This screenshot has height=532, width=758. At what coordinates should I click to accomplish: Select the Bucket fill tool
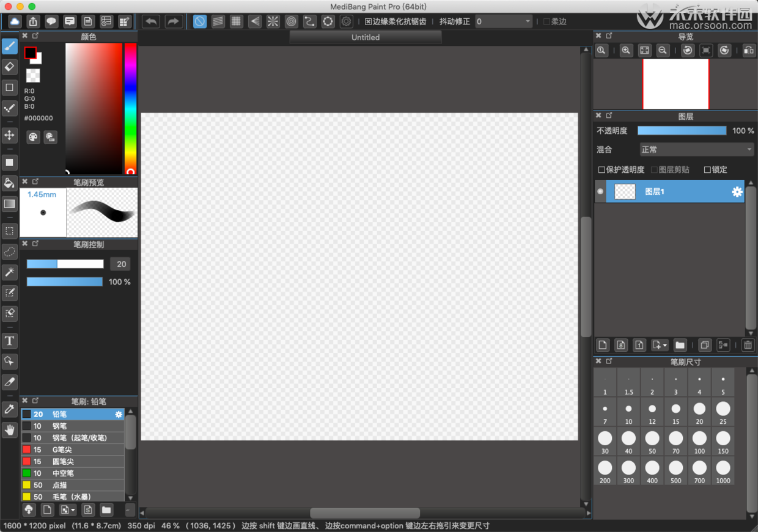pos(9,183)
